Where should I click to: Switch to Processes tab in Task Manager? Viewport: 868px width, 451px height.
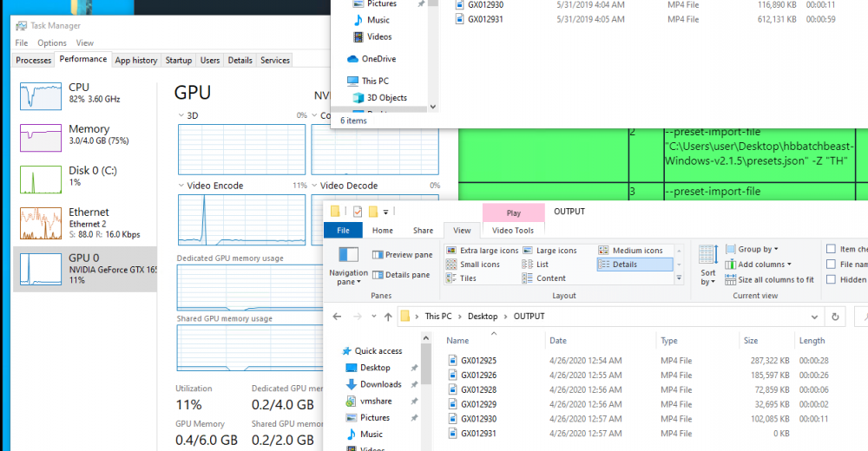(33, 61)
